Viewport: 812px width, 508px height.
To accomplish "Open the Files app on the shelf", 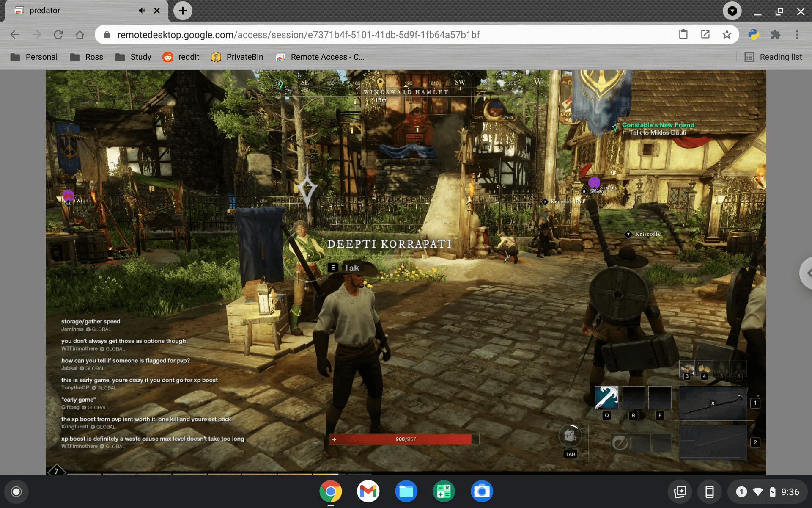I will tap(406, 491).
